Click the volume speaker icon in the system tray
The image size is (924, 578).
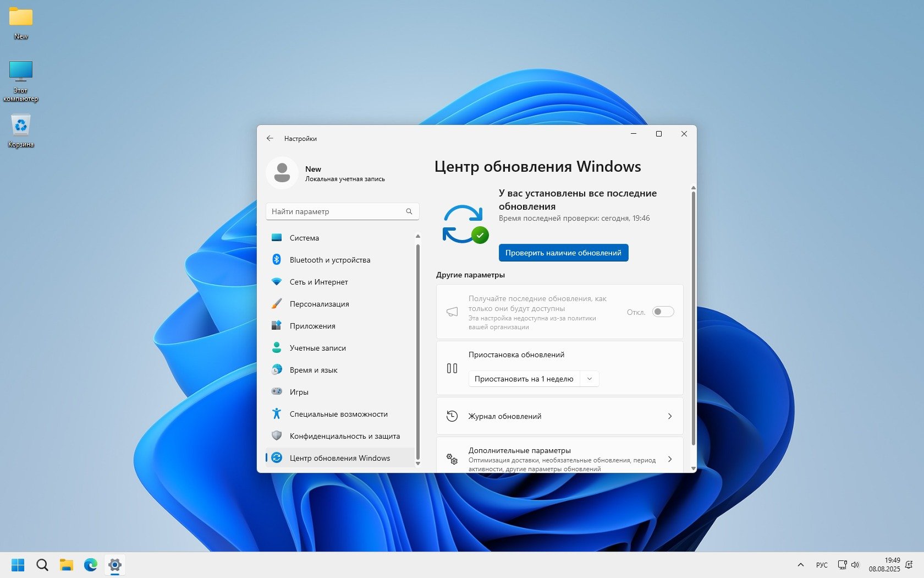coord(855,565)
